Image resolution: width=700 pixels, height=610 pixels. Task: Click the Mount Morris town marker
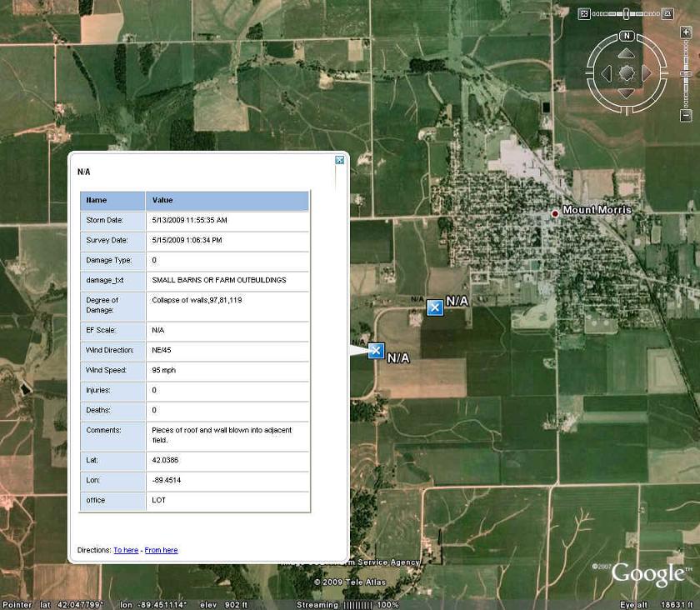[555, 213]
